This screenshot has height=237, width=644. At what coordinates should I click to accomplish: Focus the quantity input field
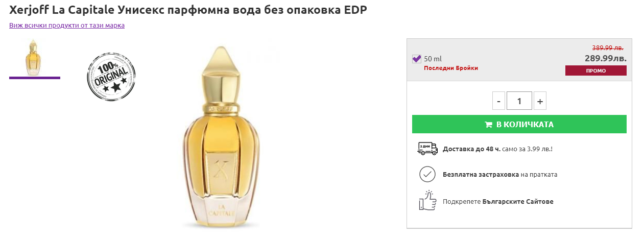coord(519,101)
